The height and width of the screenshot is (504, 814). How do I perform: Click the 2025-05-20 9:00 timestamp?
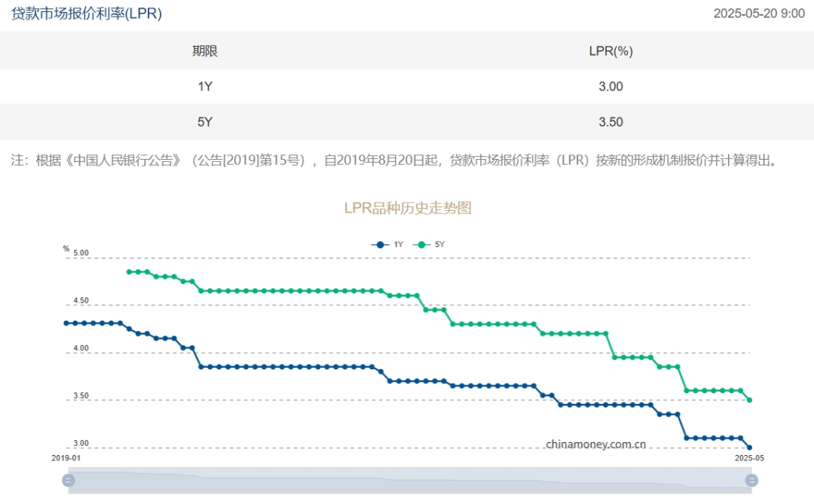(759, 14)
